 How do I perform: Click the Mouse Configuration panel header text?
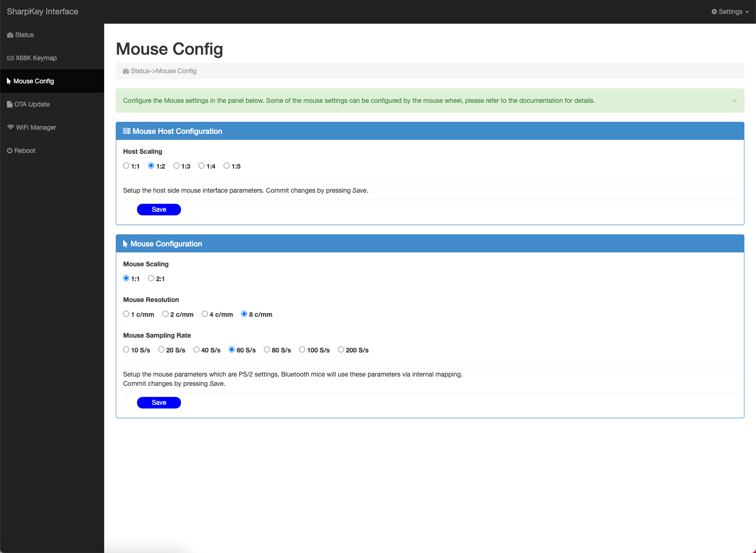click(166, 244)
